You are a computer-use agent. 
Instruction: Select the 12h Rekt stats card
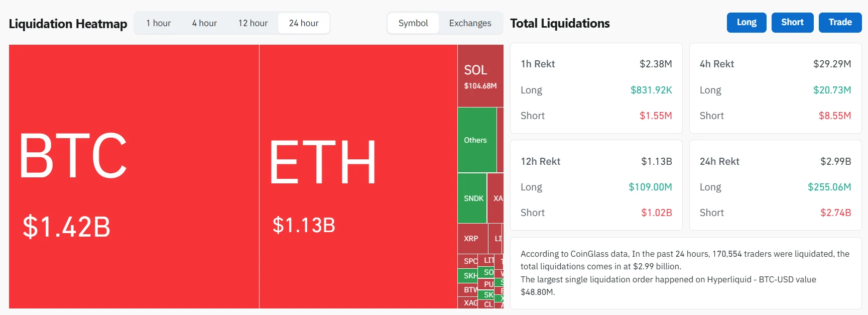[x=596, y=185]
